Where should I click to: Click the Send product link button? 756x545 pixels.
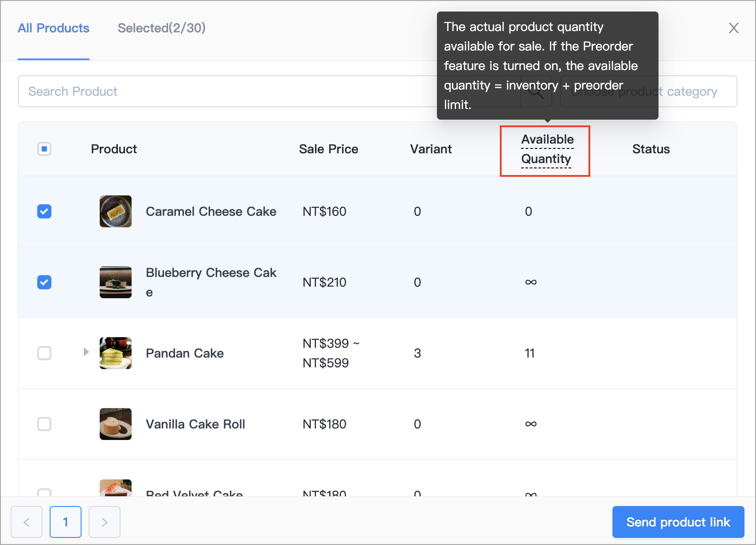678,522
